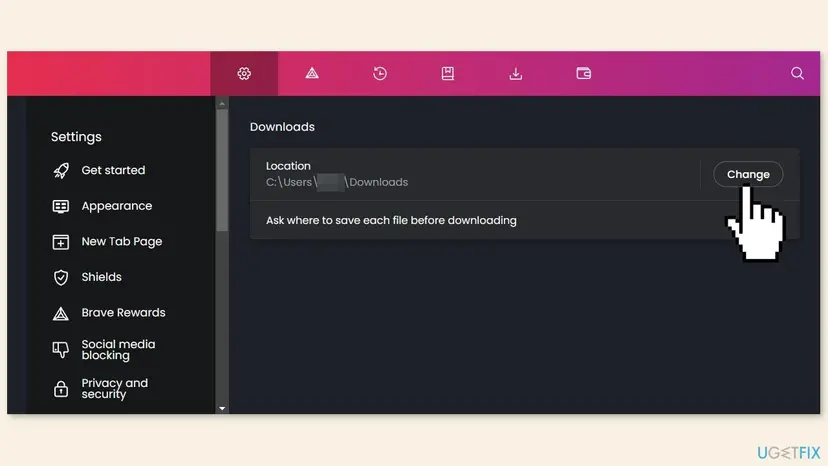Viewport: 828px width, 466px height.
Task: Click the New Tab Page plus icon
Action: (61, 241)
